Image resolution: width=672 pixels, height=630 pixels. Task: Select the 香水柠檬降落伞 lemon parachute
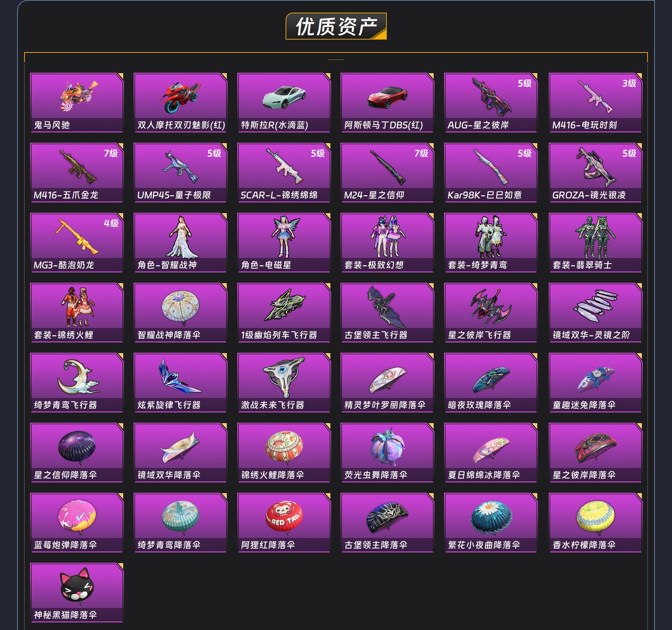click(595, 523)
